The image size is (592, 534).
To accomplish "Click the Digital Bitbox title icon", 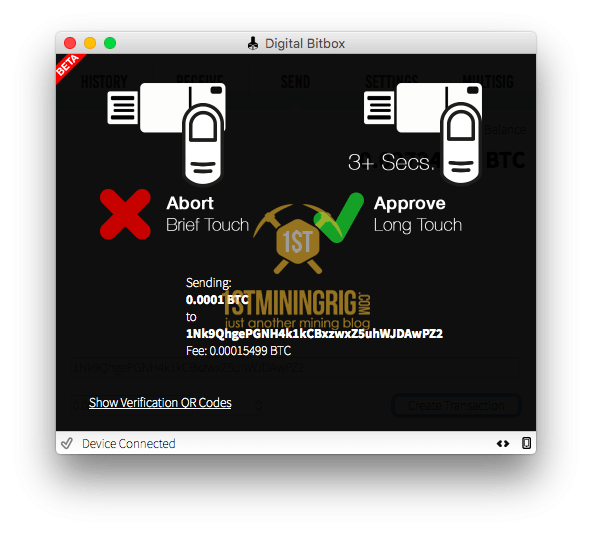I will pos(253,43).
